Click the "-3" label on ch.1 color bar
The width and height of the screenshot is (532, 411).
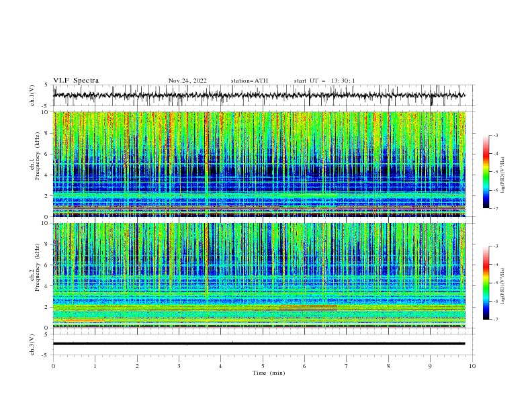click(x=496, y=135)
